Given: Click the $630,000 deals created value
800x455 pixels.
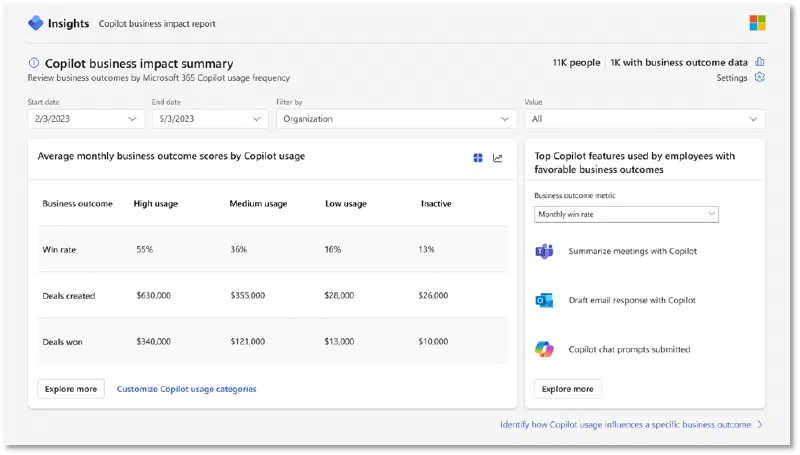Looking at the screenshot, I should click(154, 295).
